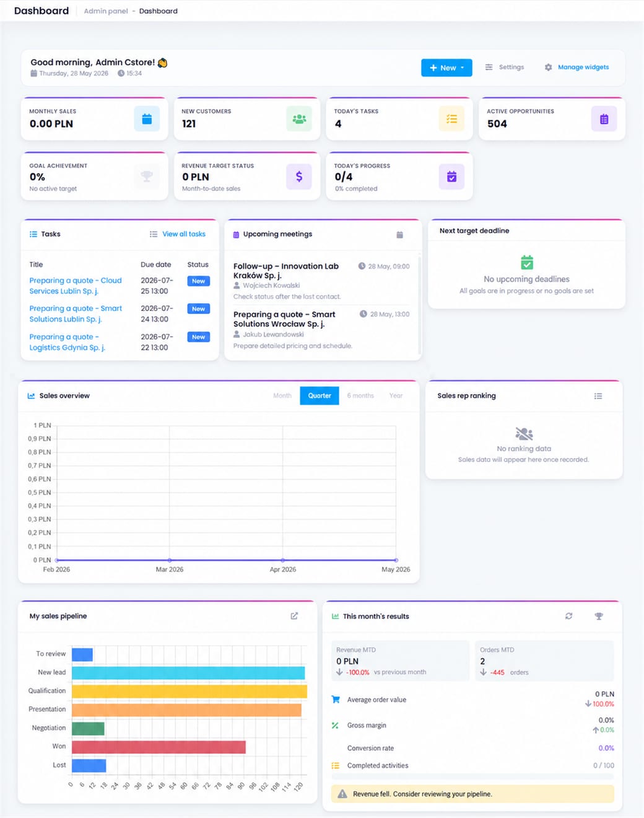Open task Preparing a quote - Cloud Services Lublin
Viewport: 644px width, 818px height.
coord(76,286)
